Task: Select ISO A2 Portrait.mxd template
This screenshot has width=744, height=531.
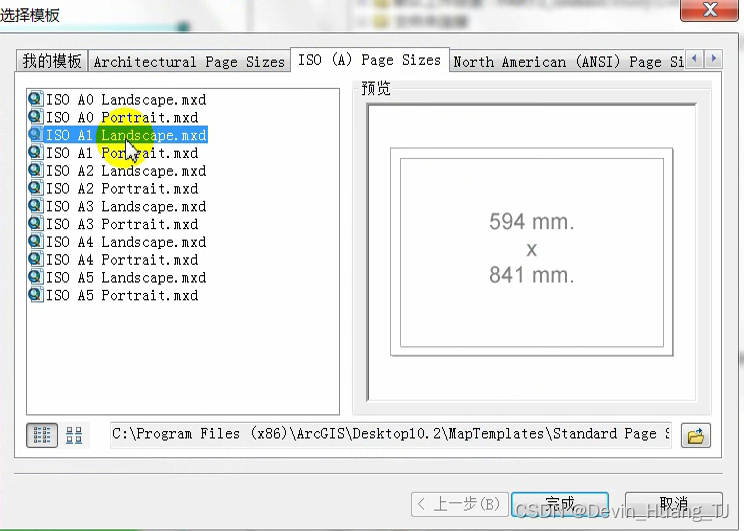Action: pyautogui.click(x=113, y=188)
